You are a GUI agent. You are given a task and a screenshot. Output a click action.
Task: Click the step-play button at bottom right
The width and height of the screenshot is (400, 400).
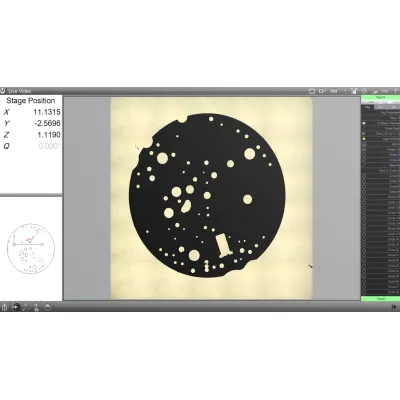tap(394, 307)
